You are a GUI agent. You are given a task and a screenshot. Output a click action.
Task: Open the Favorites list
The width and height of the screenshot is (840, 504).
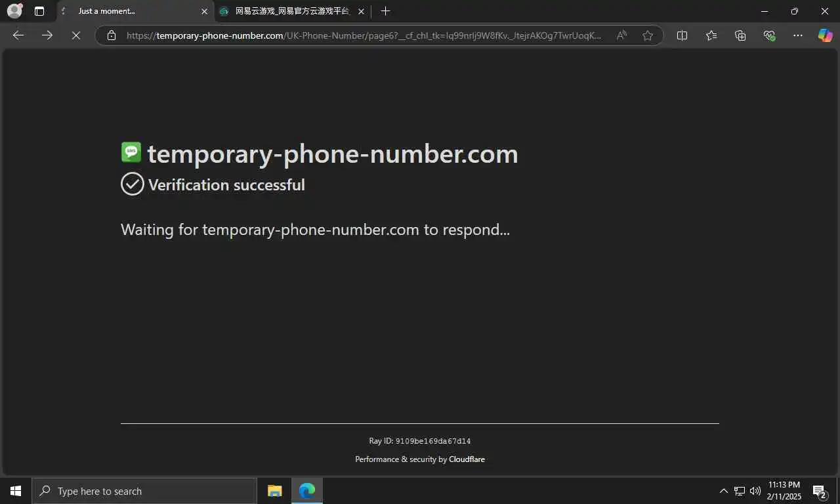[711, 35]
